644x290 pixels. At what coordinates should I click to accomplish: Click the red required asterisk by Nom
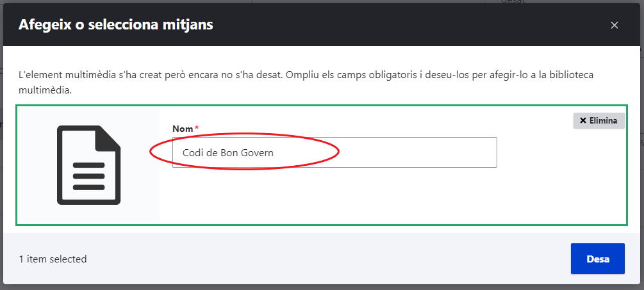coord(197,128)
